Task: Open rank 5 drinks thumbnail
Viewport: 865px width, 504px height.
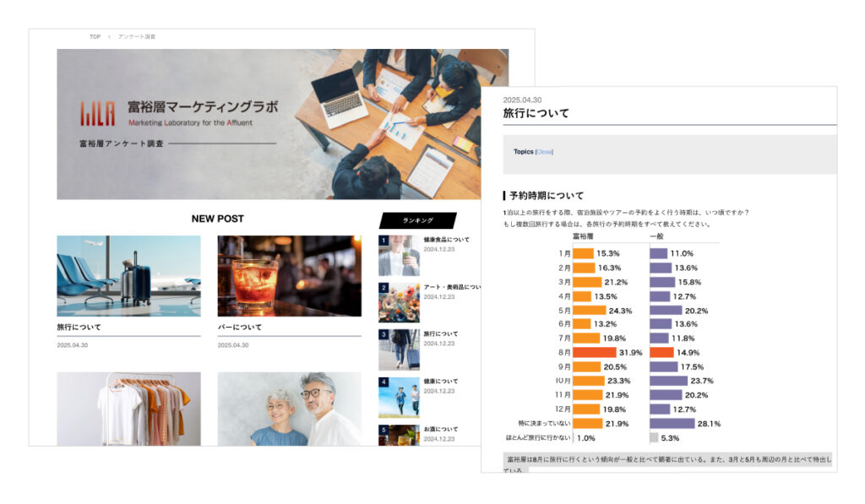Action: 399,436
